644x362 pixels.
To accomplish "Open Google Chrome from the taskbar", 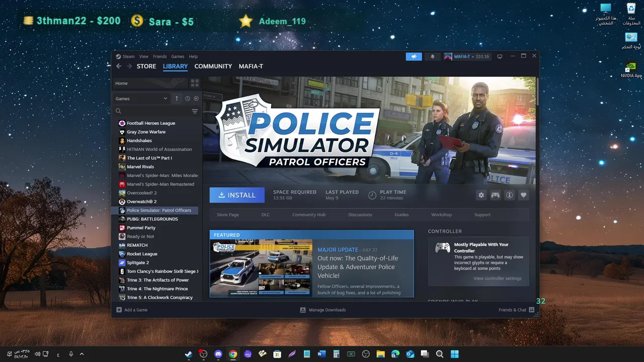I will 232,354.
